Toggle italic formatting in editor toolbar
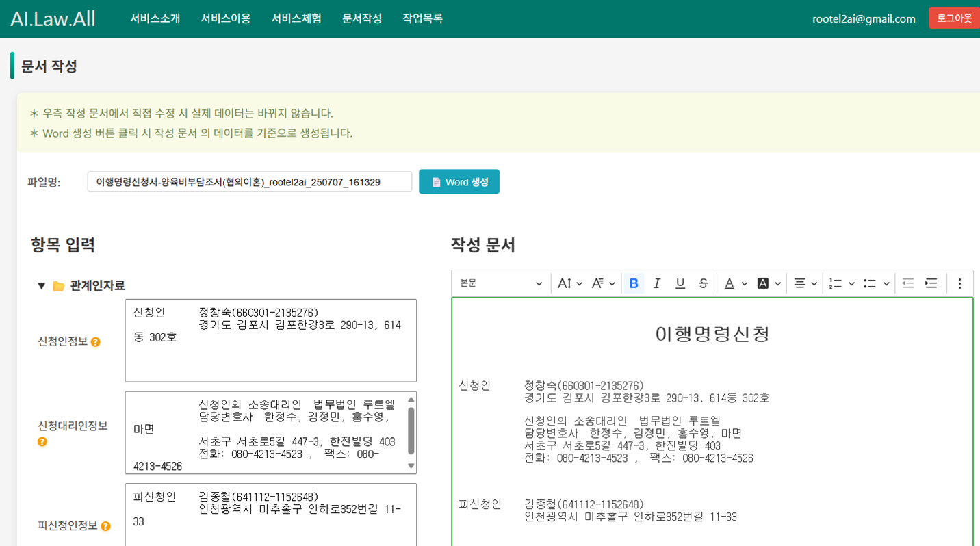This screenshot has width=980, height=546. tap(657, 283)
